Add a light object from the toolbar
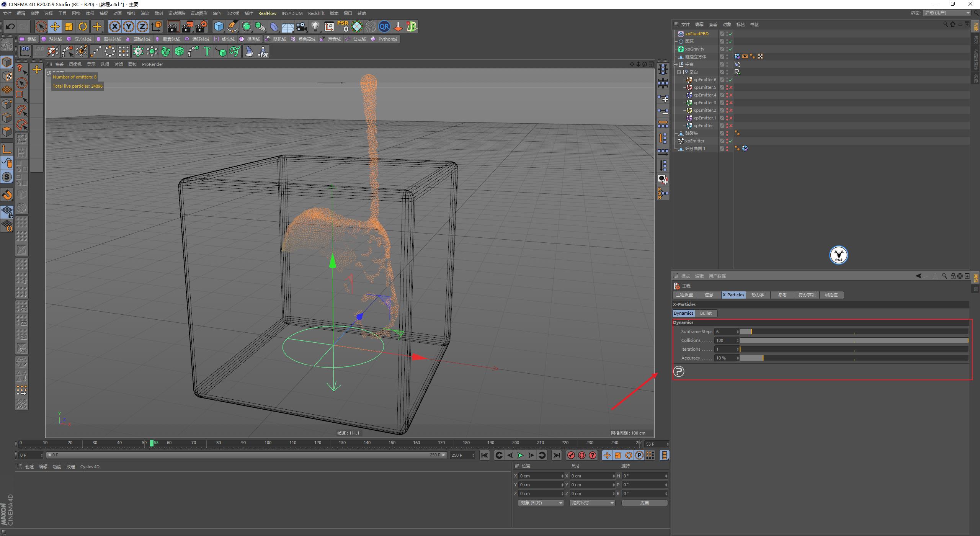Viewport: 980px width, 536px height. [315, 26]
